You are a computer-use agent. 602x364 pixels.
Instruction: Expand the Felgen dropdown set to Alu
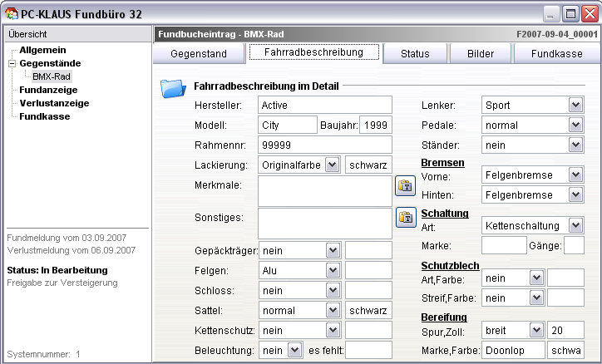coord(332,270)
